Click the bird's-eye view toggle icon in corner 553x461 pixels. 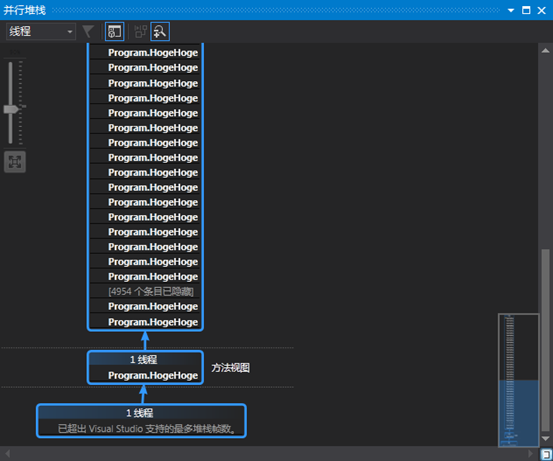[546, 454]
